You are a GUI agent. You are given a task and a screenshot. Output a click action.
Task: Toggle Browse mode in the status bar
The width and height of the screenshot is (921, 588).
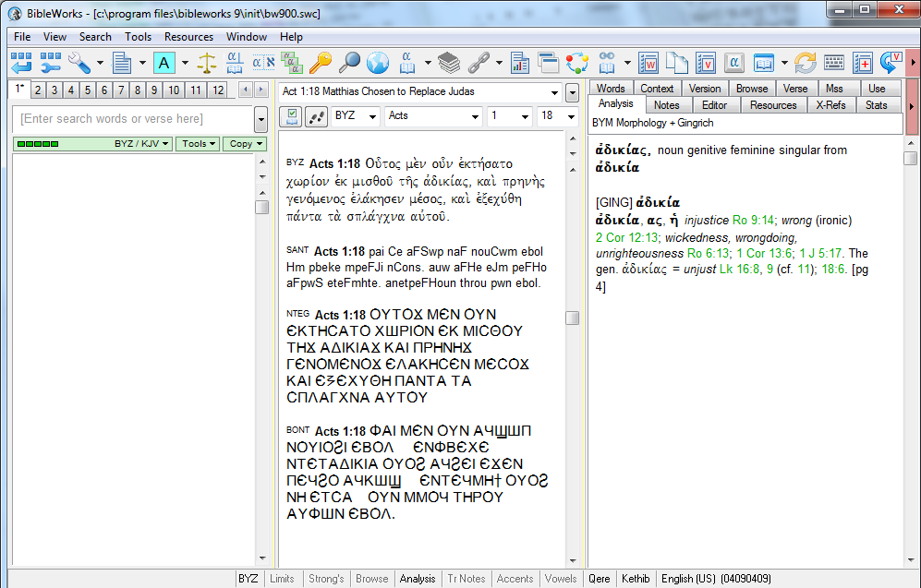(x=371, y=579)
